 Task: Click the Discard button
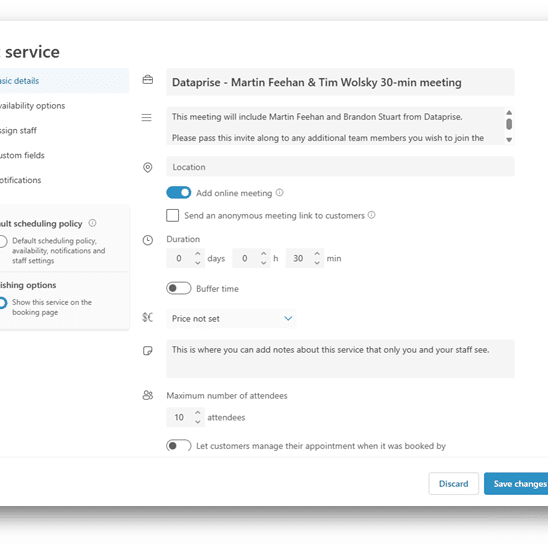click(x=453, y=484)
